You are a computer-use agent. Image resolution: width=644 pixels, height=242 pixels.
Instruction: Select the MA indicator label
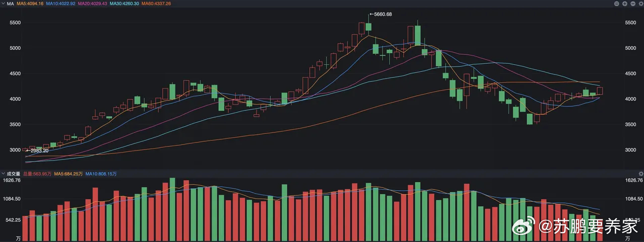pyautogui.click(x=10, y=4)
